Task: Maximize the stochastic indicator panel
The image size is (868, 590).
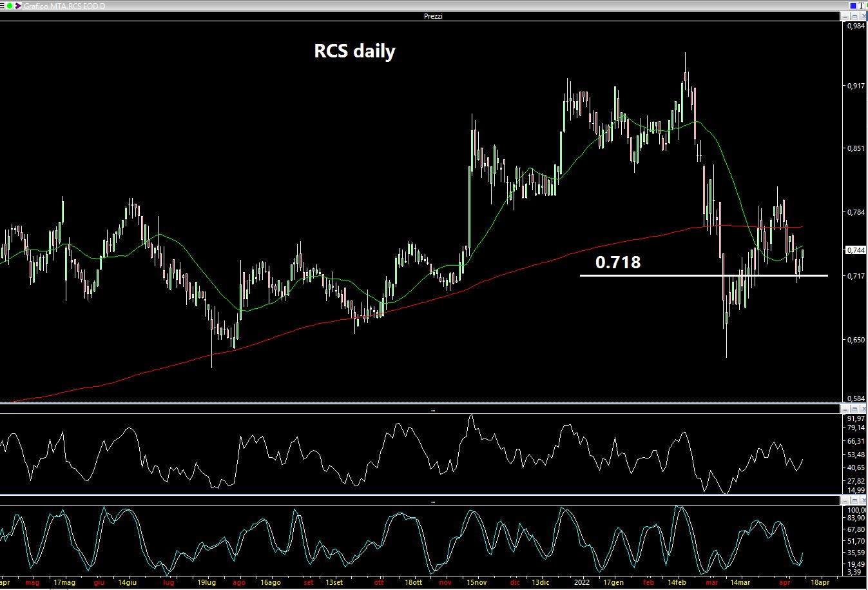Action: [x=854, y=501]
